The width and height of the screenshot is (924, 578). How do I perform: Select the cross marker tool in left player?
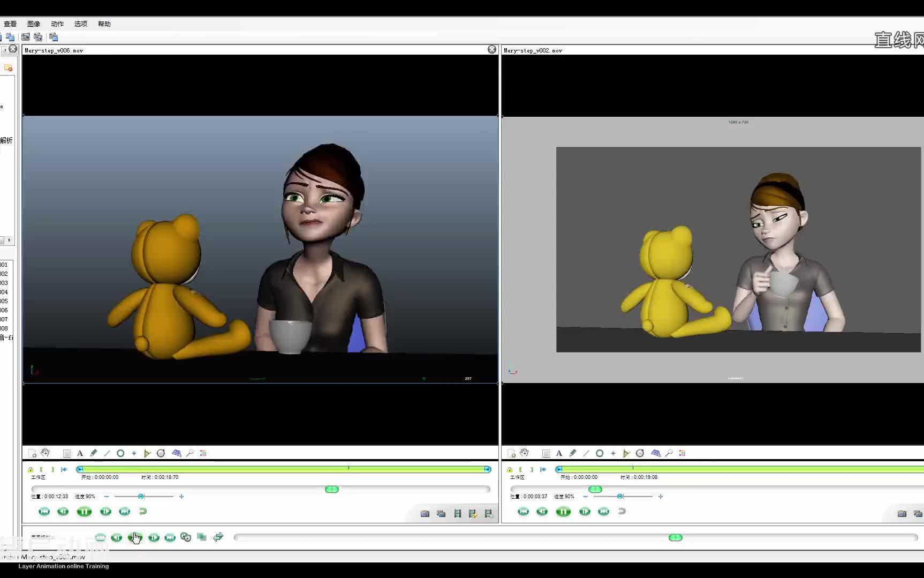tap(134, 453)
